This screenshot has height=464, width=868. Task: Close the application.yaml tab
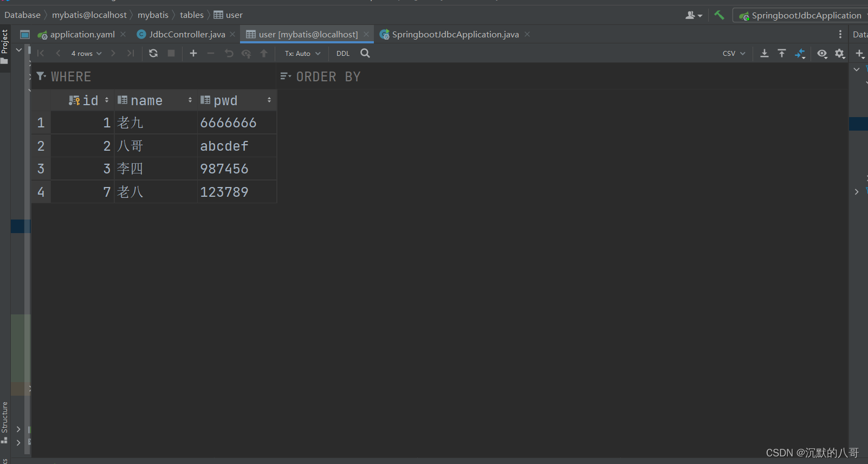click(123, 34)
